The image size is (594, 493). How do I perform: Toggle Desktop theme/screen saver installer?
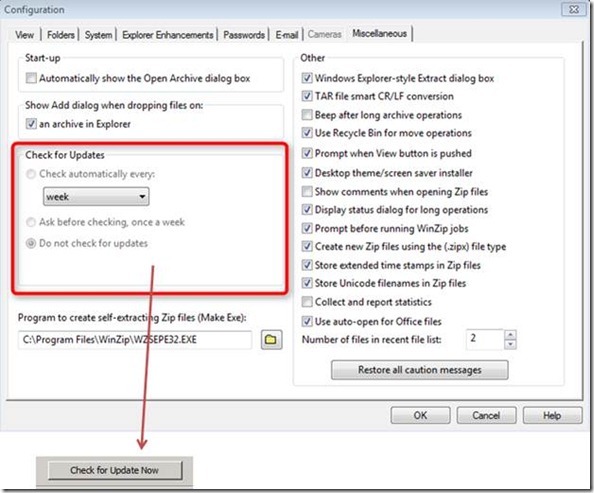pyautogui.click(x=307, y=173)
